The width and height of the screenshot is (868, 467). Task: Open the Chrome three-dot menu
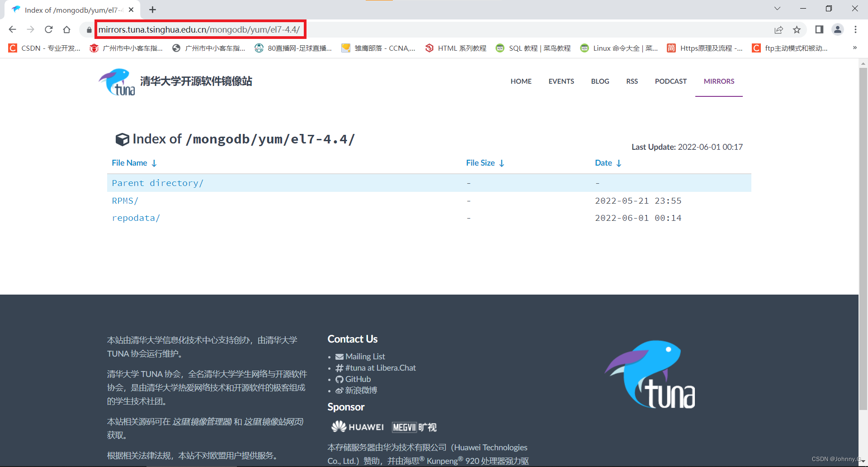(x=855, y=29)
